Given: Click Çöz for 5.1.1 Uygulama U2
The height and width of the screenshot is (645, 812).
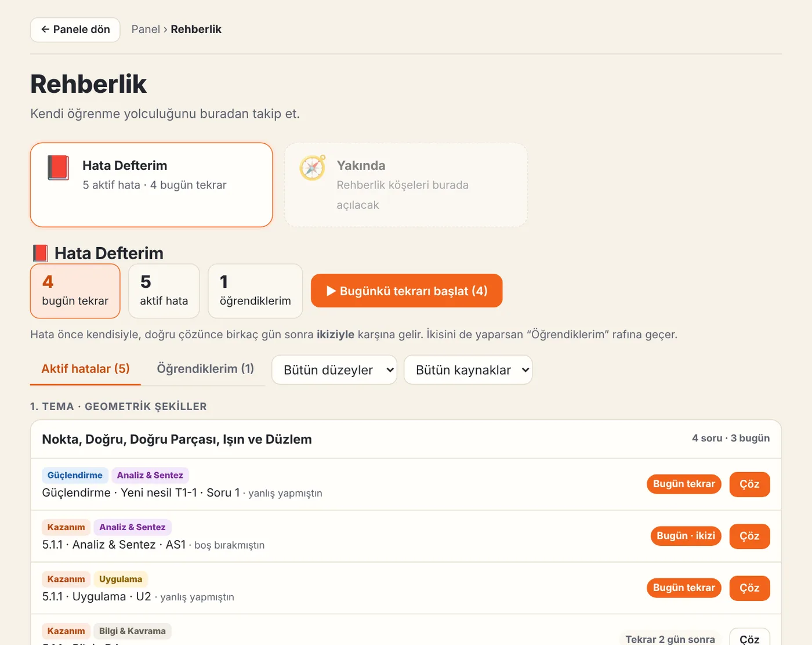Looking at the screenshot, I should coord(749,588).
